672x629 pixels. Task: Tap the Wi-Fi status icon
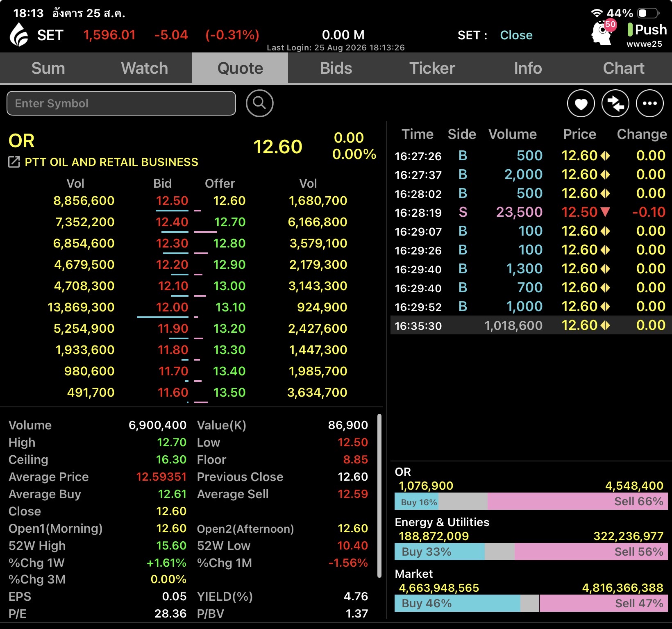point(597,13)
